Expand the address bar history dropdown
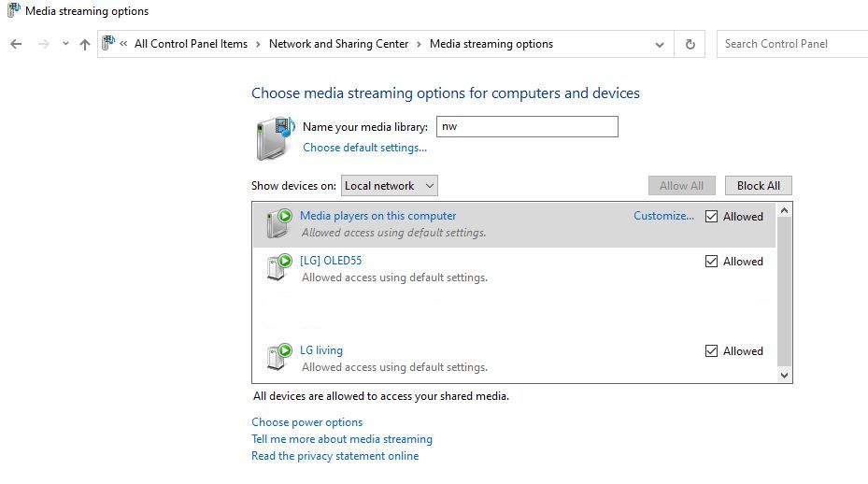Screen dimensions: 868x484 click(x=660, y=44)
